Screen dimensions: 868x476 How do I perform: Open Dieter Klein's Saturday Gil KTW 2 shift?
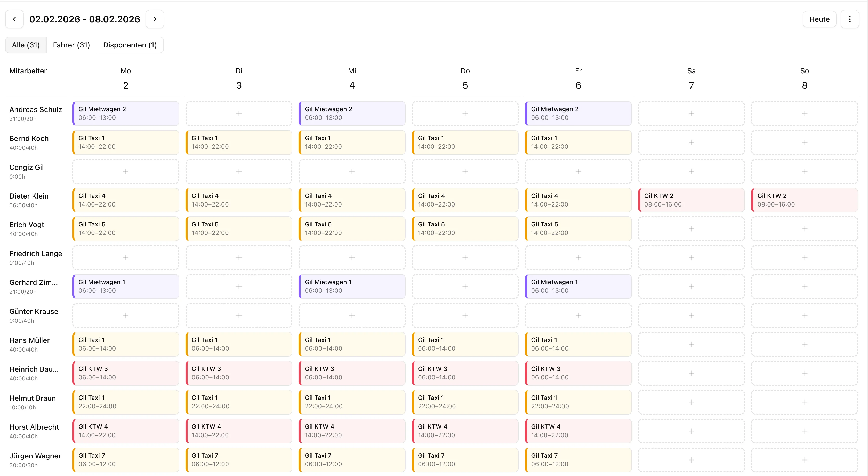point(691,200)
